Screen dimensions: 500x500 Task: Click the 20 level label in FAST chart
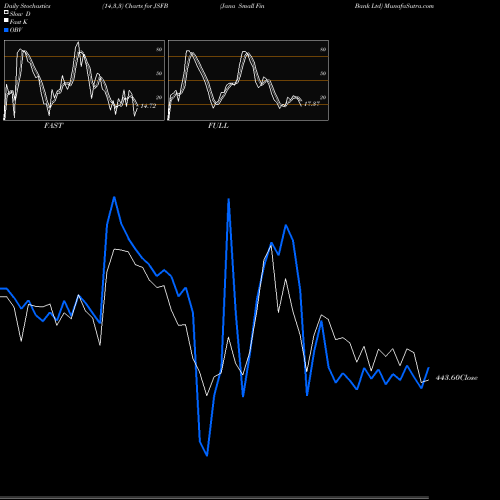pyautogui.click(x=159, y=97)
